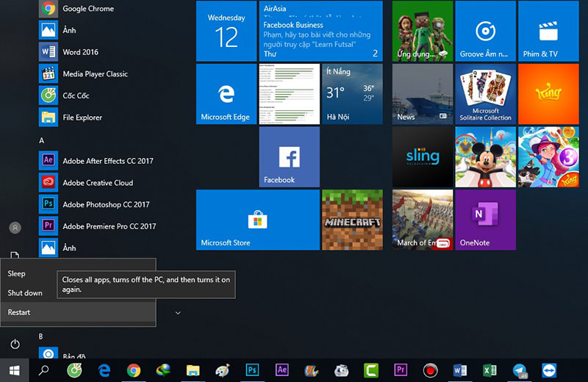This screenshot has height=382, width=588.
Task: Open the March of Empires tile
Action: point(423,220)
